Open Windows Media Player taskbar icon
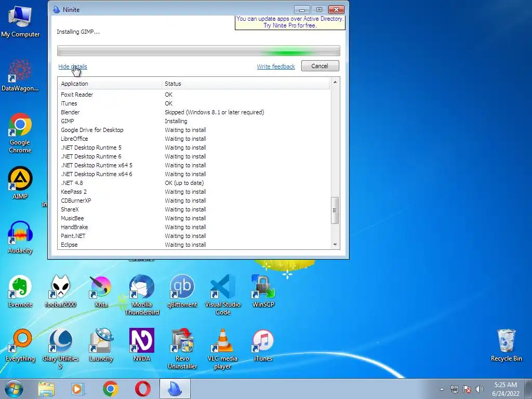 pos(78,389)
